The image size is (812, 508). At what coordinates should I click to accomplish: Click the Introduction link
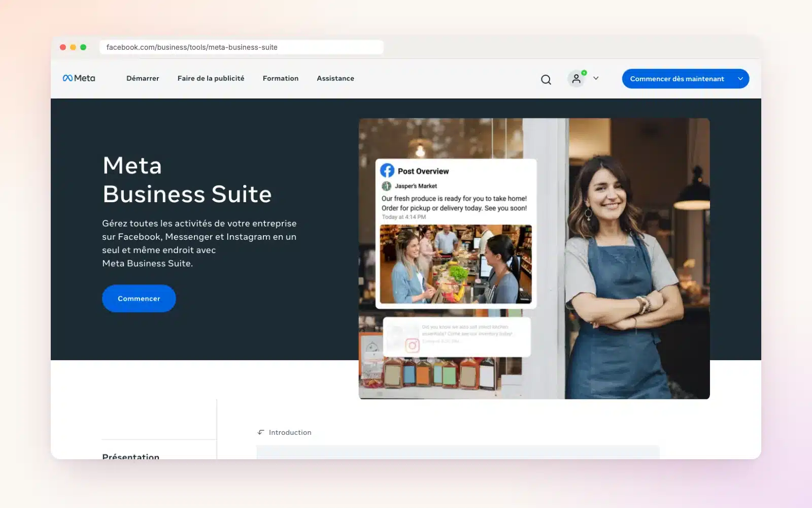coord(290,432)
